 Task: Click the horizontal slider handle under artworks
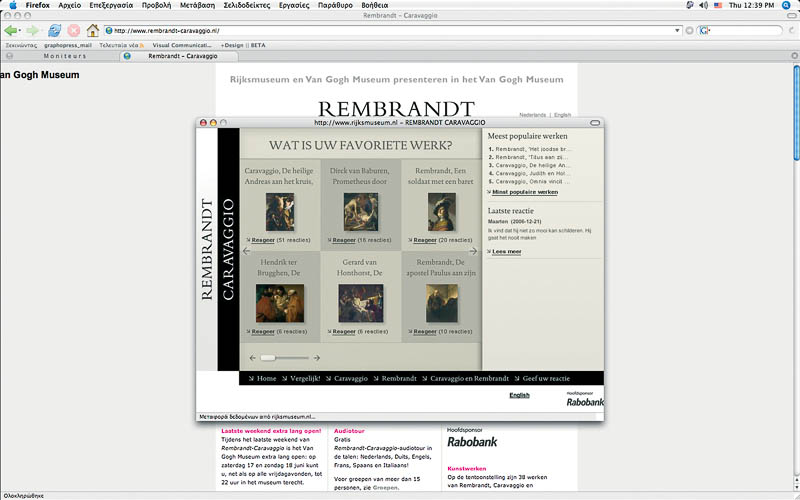point(268,358)
